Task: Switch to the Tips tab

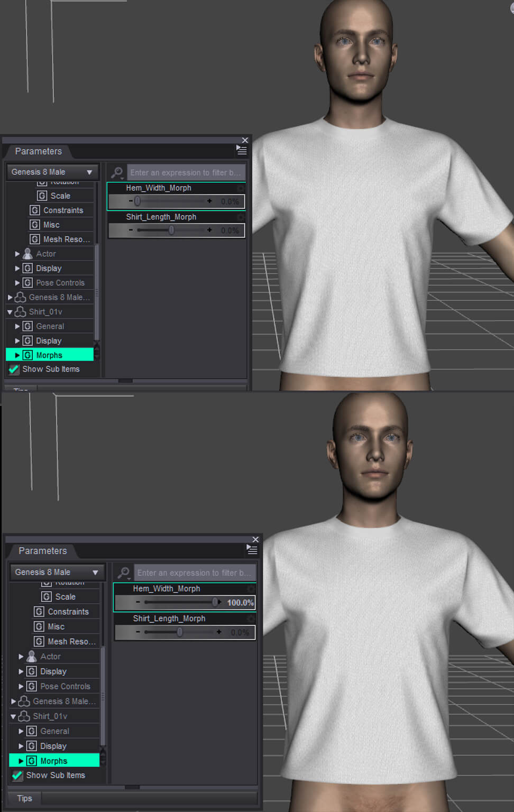Action: (x=24, y=798)
